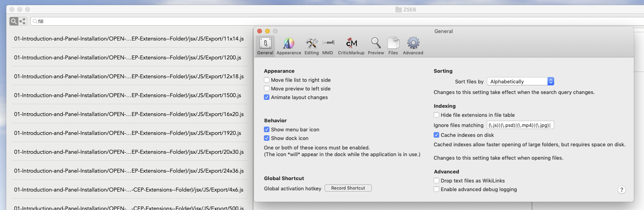This screenshot has width=644, height=210.
Task: Open the Editing preferences pane
Action: click(312, 46)
